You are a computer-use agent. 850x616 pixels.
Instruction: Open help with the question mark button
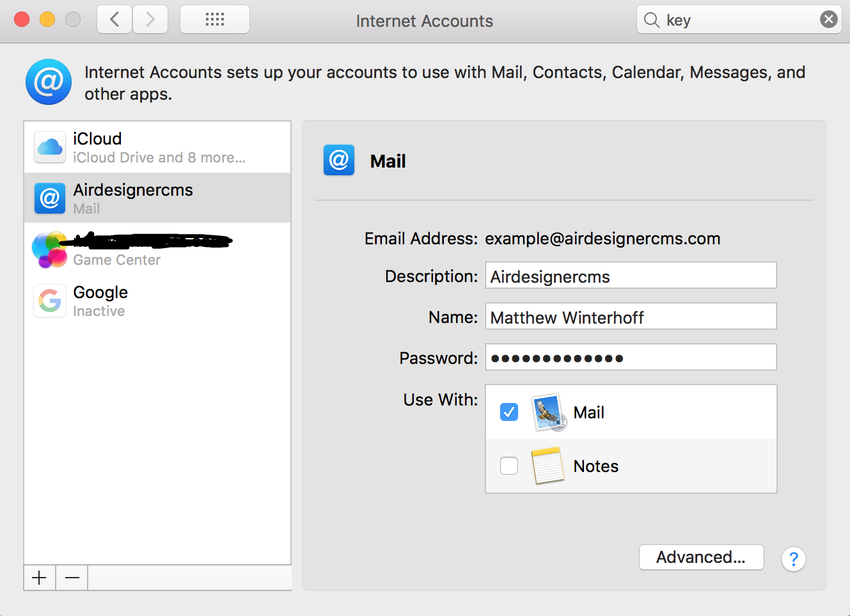(793, 559)
